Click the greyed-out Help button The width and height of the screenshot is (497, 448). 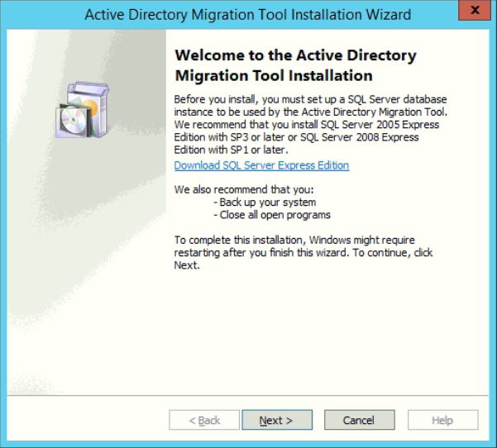(442, 420)
